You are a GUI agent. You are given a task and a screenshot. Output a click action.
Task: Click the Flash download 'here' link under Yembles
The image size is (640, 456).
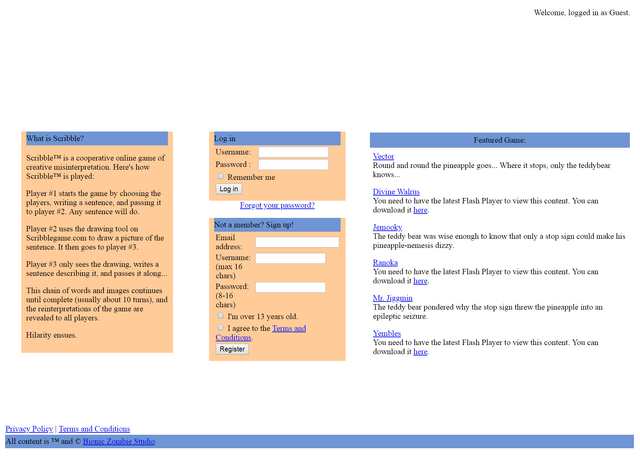point(420,352)
